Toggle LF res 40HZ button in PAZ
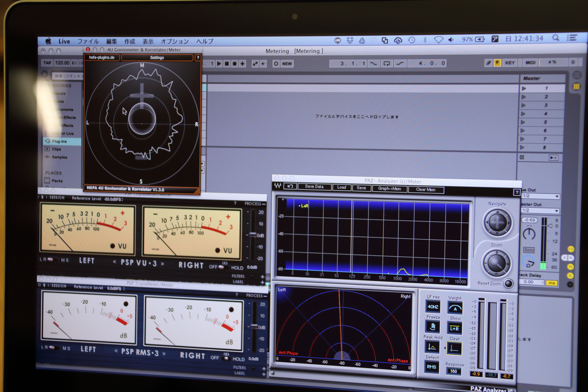This screenshot has height=392, width=588. pos(433,306)
